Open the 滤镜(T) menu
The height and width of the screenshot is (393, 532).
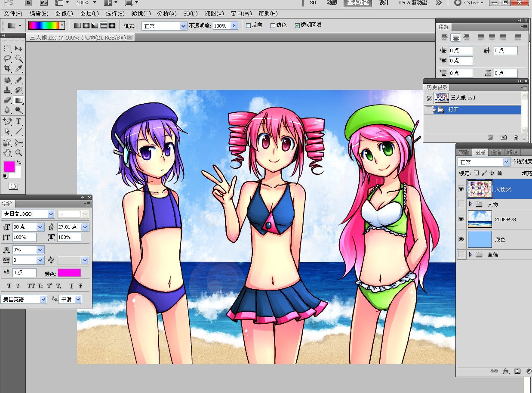[x=141, y=14]
